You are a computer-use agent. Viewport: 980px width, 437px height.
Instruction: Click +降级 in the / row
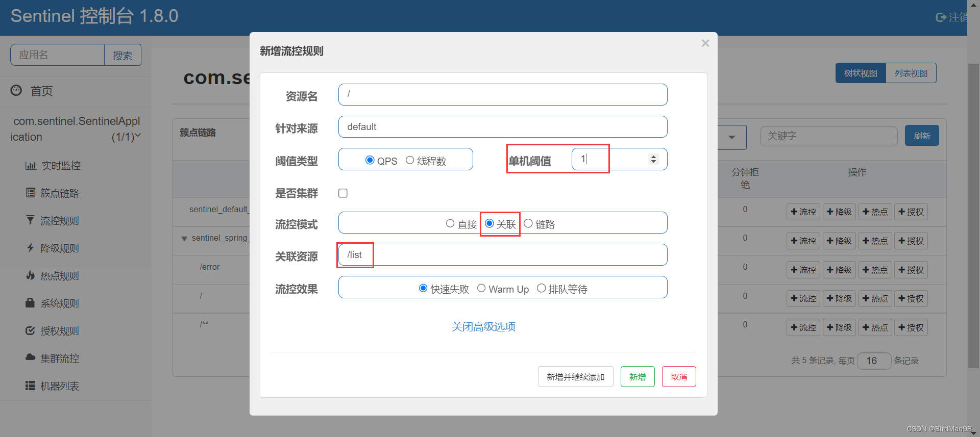point(839,298)
